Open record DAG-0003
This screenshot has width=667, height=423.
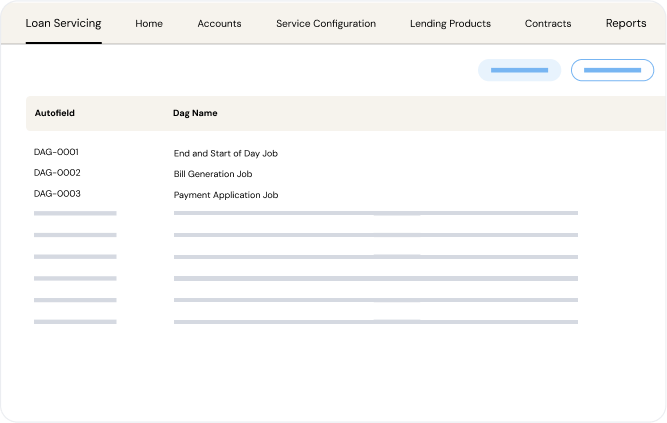click(x=57, y=194)
